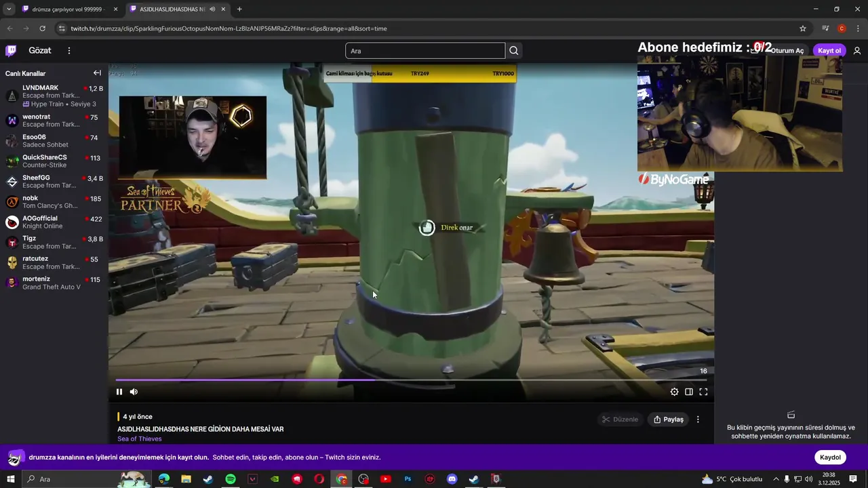Viewport: 868px width, 488px height.
Task: Open QuickShareCS channel in sidebar
Action: click(54, 161)
